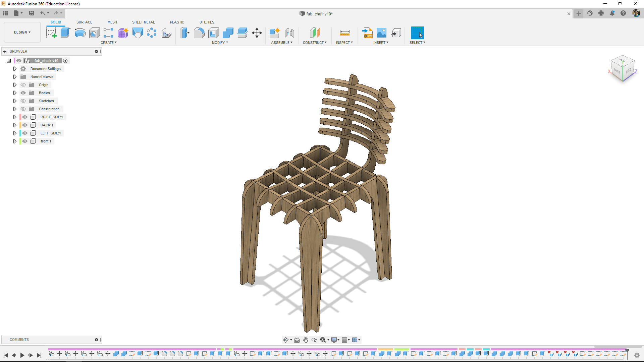Play the timeline animation
Viewport: 644px width, 362px height.
click(x=22, y=355)
